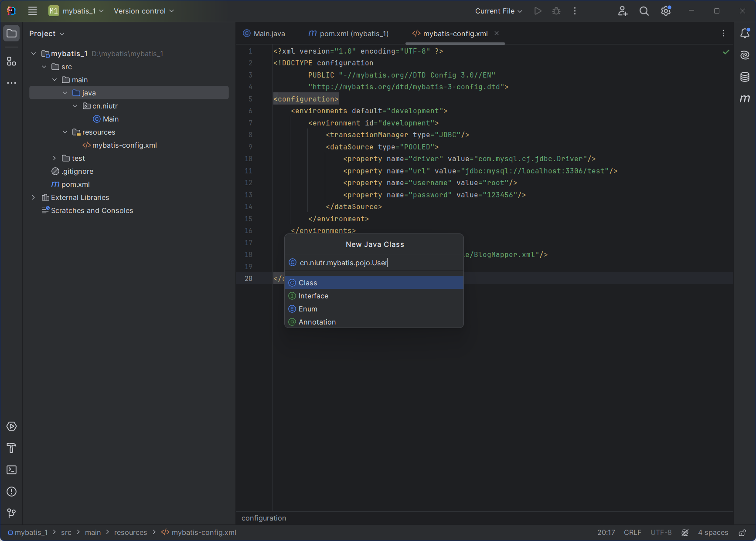756x541 pixels.
Task: Open the Structure tool window icon
Action: [12, 61]
